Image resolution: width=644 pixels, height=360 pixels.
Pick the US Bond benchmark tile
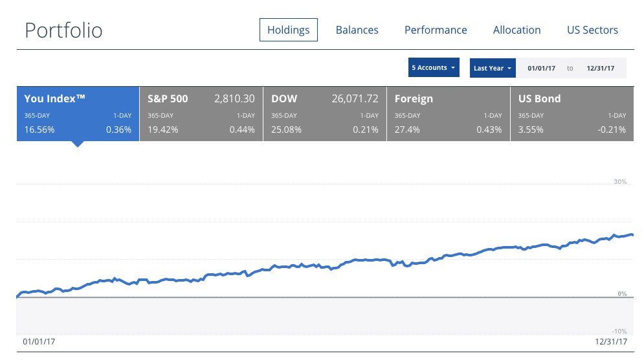click(572, 113)
